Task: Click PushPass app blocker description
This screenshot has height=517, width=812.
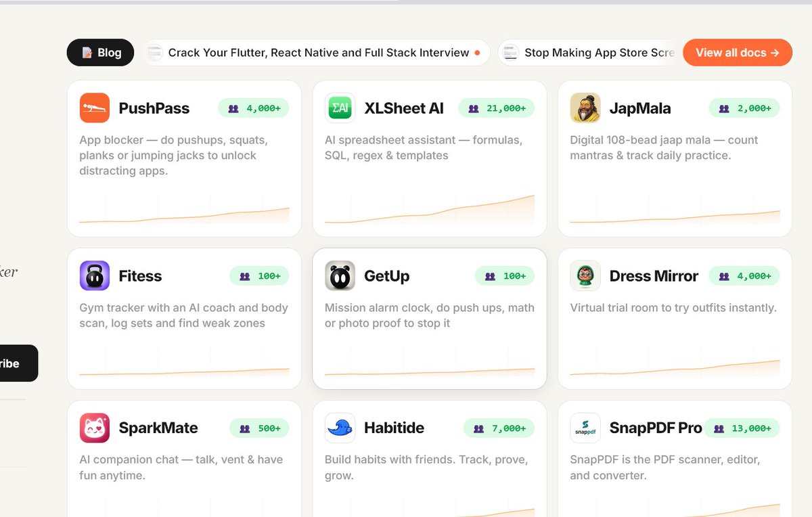Action: coord(174,156)
